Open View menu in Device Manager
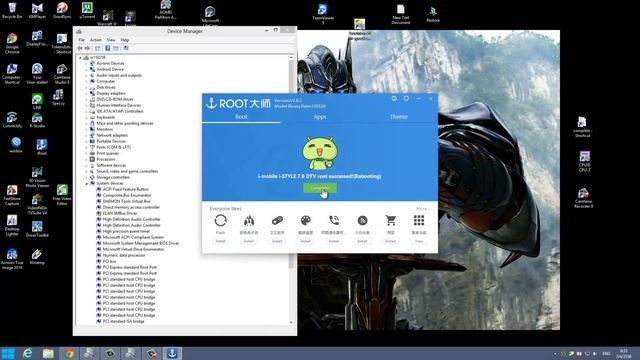This screenshot has height=360, width=640. tap(111, 40)
